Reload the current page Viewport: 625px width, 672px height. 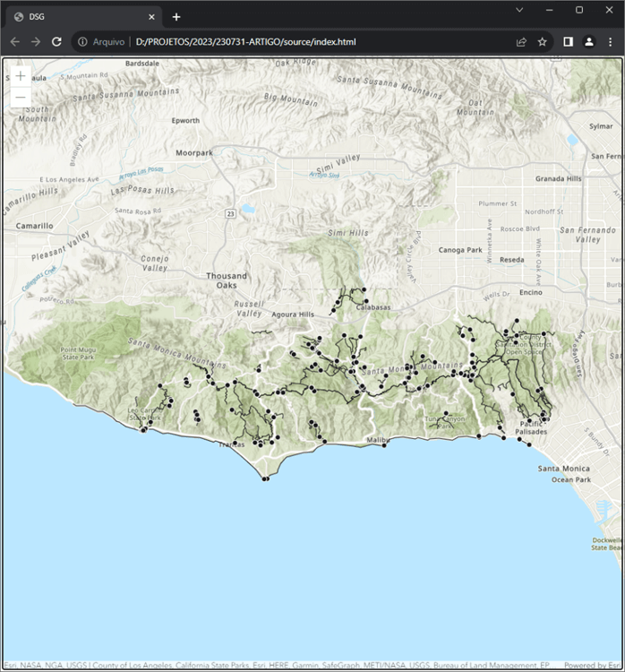pos(56,42)
